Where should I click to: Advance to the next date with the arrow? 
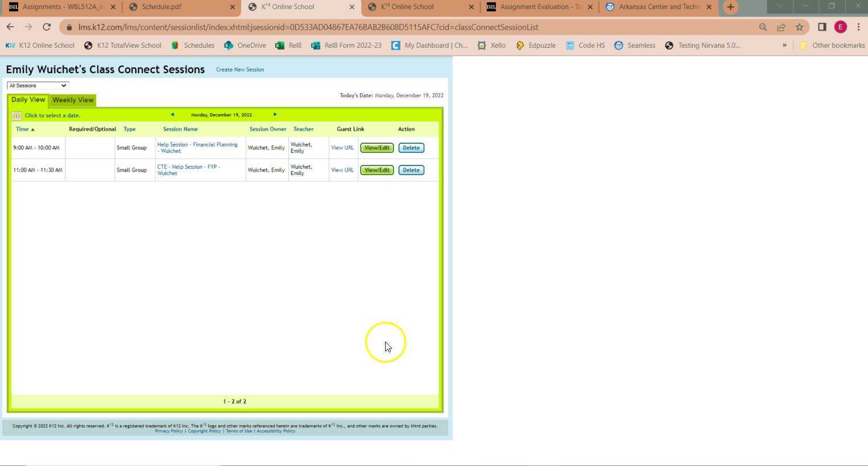point(275,115)
